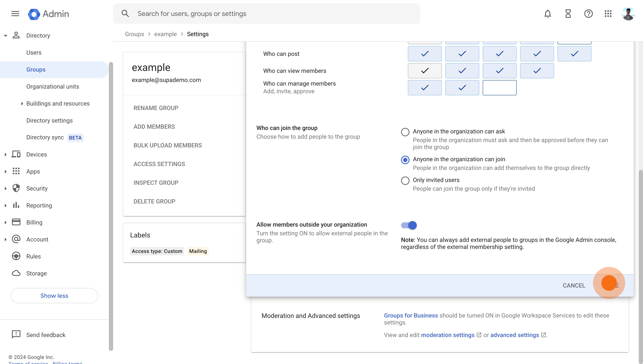Select Anyone in the organization can ask
This screenshot has height=364, width=643.
[x=405, y=132]
